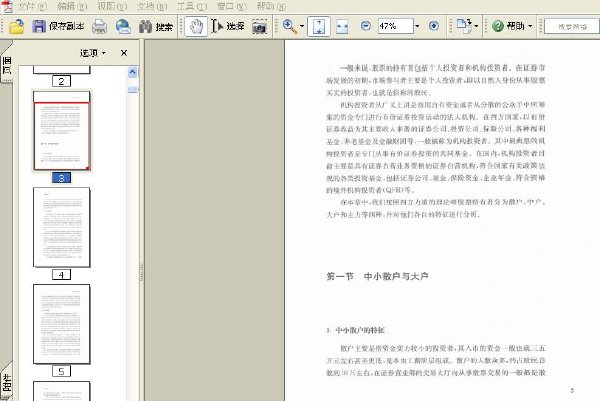Click the Help text label in toolbar

click(x=515, y=26)
